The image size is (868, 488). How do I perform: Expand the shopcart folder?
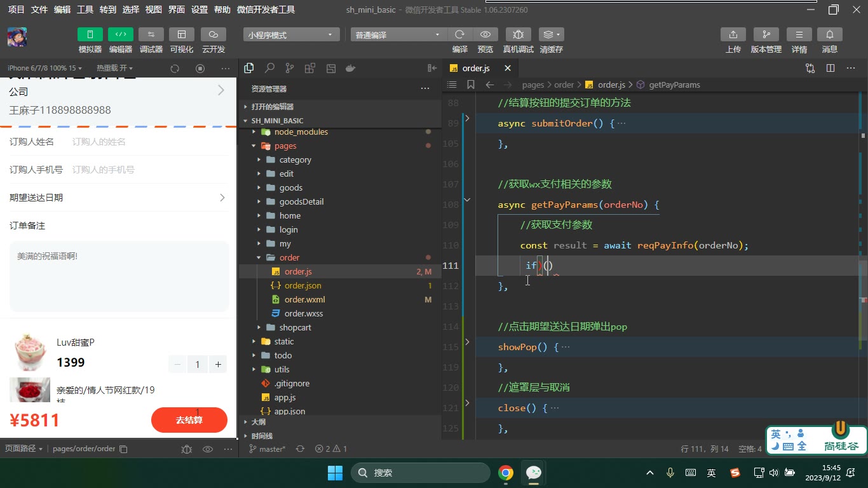pyautogui.click(x=295, y=327)
